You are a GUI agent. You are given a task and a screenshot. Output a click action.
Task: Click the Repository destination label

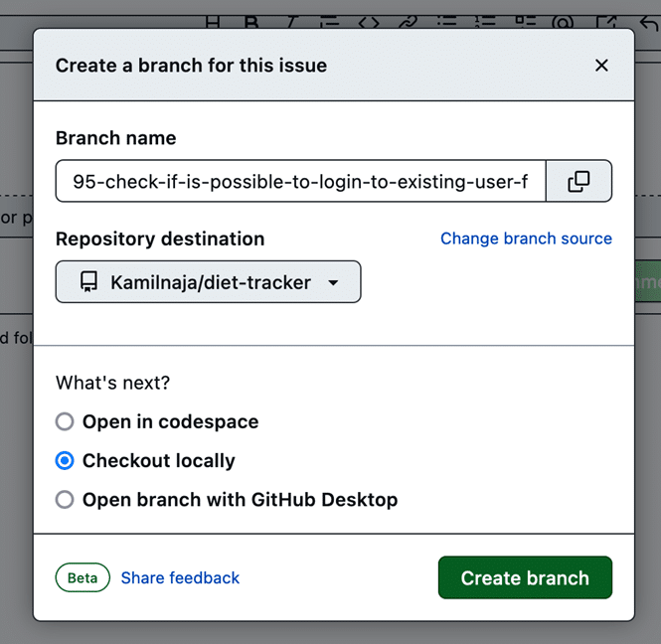pos(160,239)
